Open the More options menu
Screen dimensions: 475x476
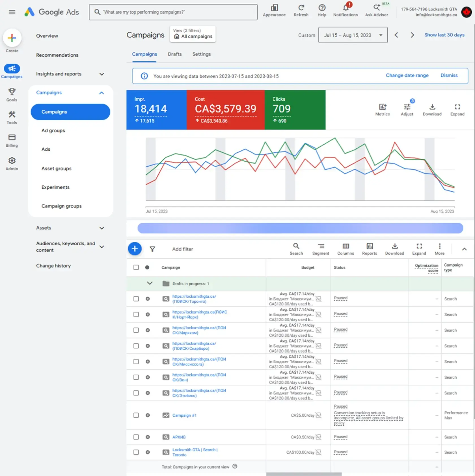(439, 249)
